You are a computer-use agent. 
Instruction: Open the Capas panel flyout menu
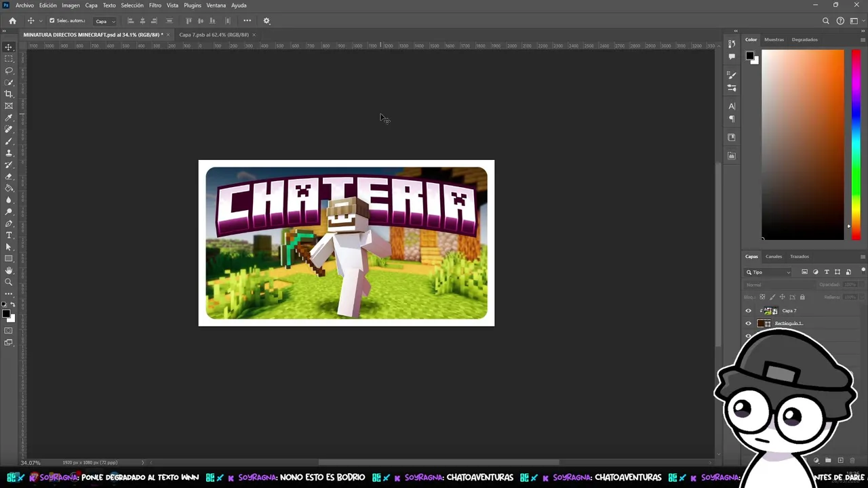(863, 257)
